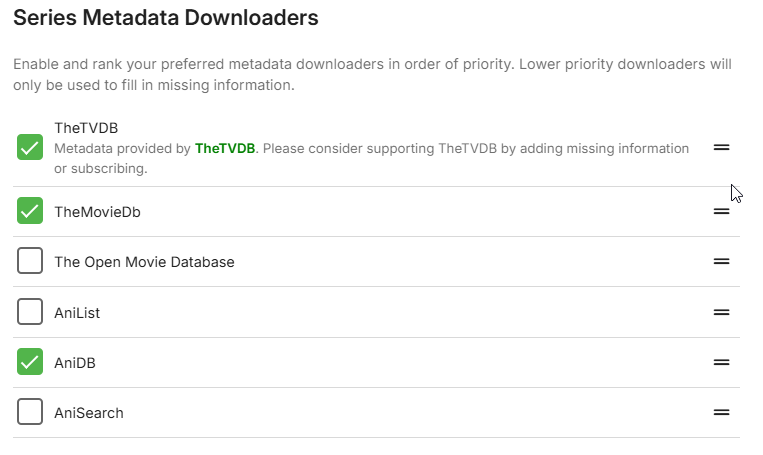
Task: Tick the AniSearch checkbox
Action: (30, 412)
